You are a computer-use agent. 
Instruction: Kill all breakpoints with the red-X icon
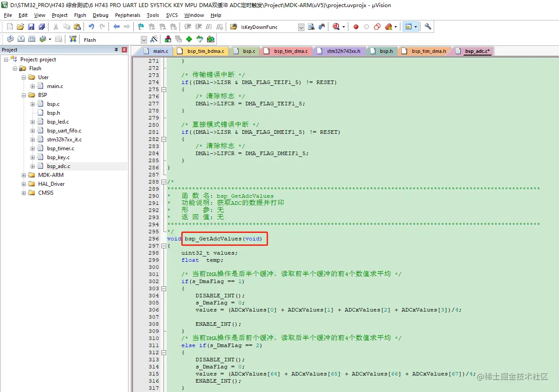click(x=388, y=27)
